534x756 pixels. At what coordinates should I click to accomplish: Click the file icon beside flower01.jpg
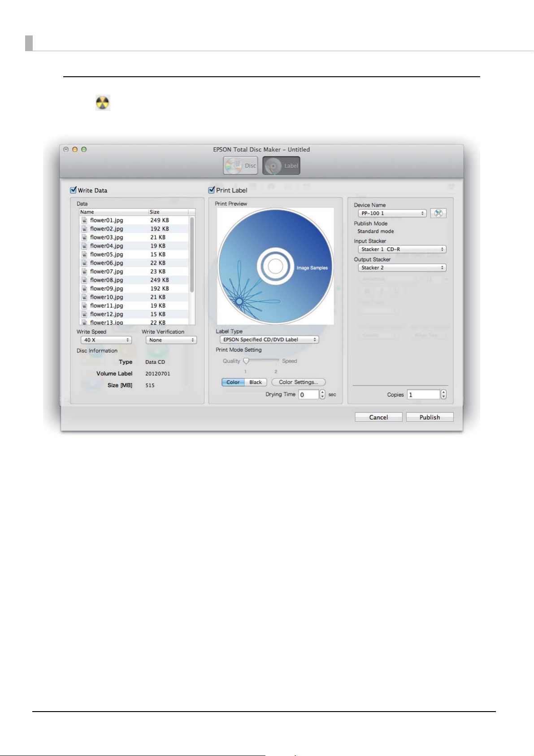coord(84,220)
